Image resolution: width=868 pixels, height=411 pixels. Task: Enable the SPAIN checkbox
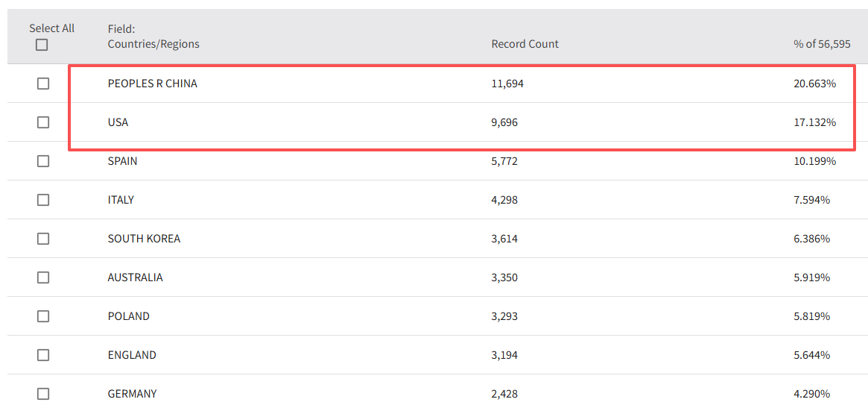(43, 161)
